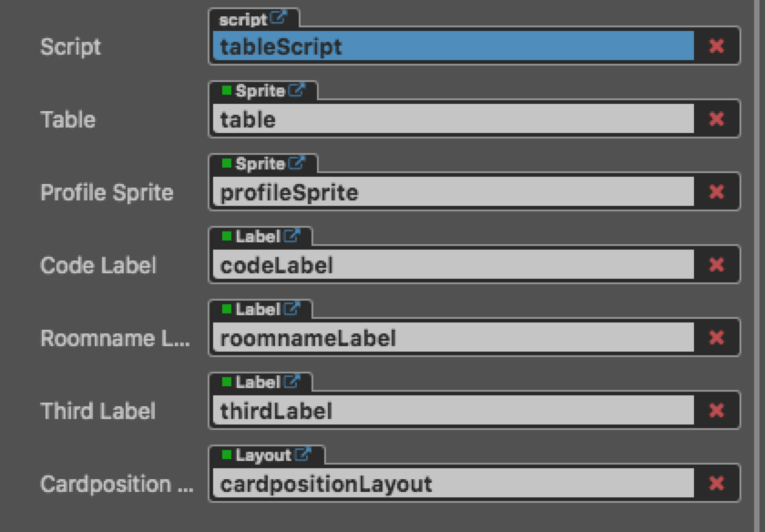Clear the tableScript script reference
Image resolution: width=765 pixels, height=532 pixels.
click(x=717, y=46)
